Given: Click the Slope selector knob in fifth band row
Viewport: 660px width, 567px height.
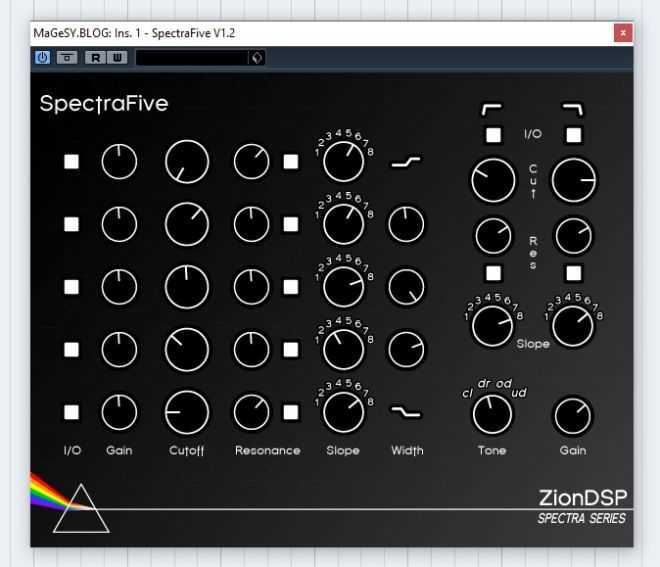Looking at the screenshot, I should (343, 412).
